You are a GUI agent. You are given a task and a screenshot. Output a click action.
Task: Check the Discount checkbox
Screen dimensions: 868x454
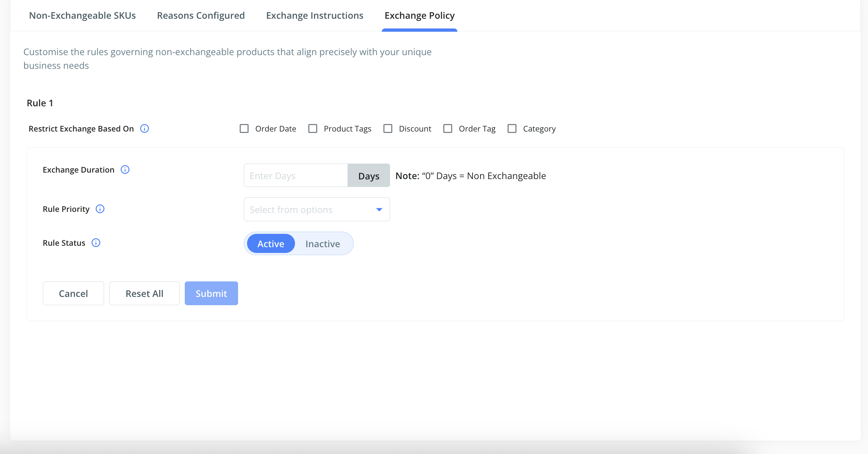point(388,129)
